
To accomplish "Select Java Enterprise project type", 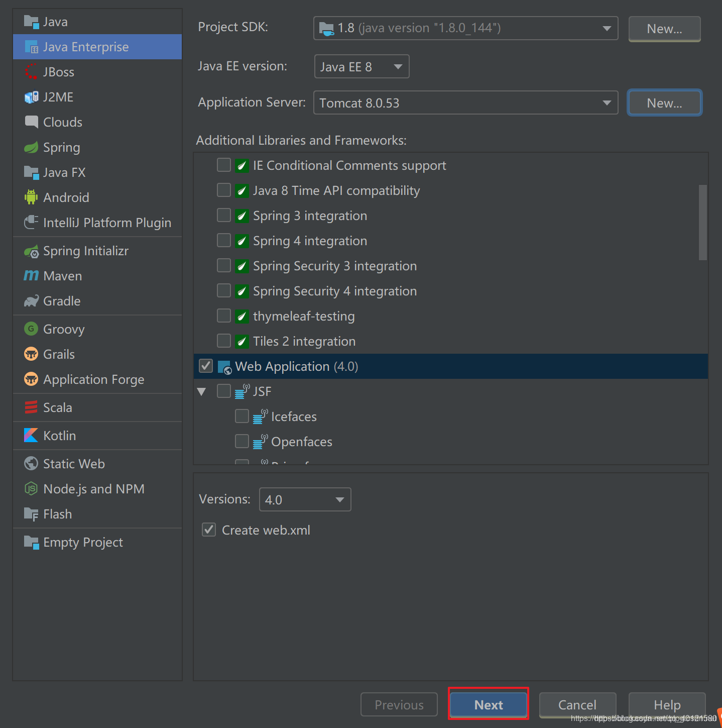I will [97, 47].
